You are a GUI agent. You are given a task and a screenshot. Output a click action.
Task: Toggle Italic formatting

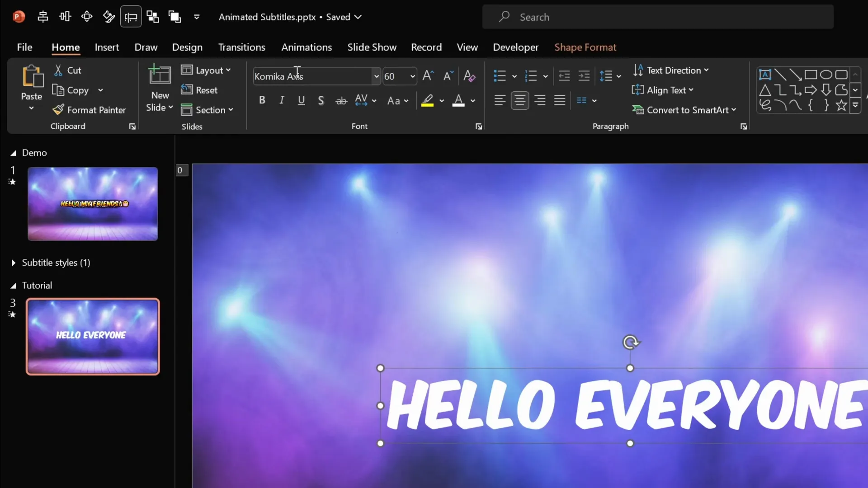point(282,100)
